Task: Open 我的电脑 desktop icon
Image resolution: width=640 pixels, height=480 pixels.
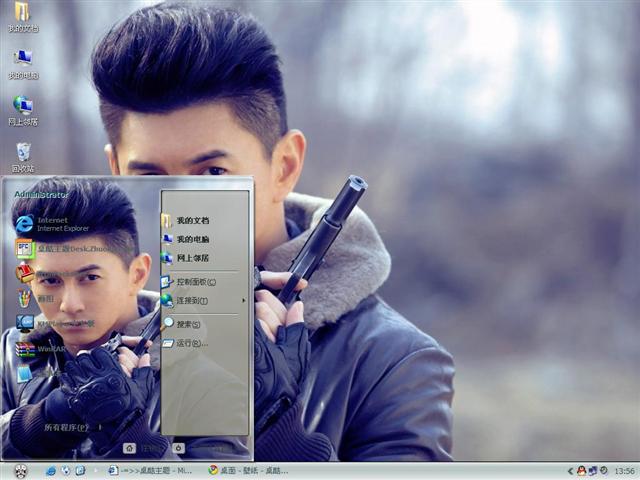Action: (23, 64)
